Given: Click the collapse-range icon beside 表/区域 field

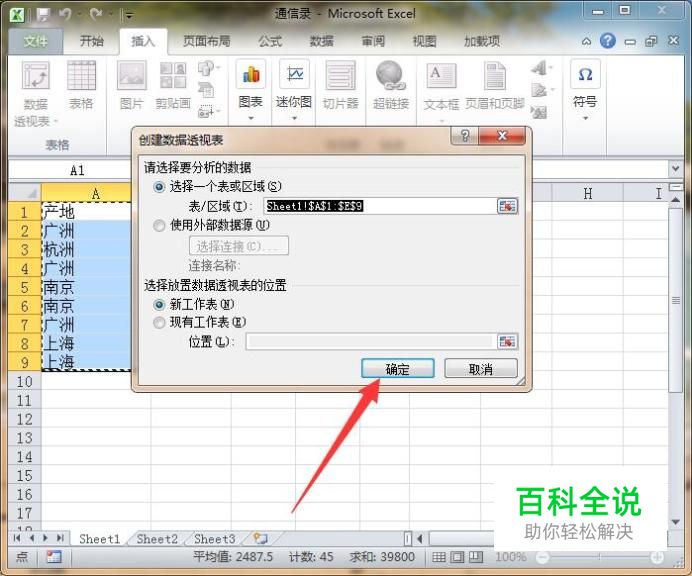Looking at the screenshot, I should click(507, 206).
